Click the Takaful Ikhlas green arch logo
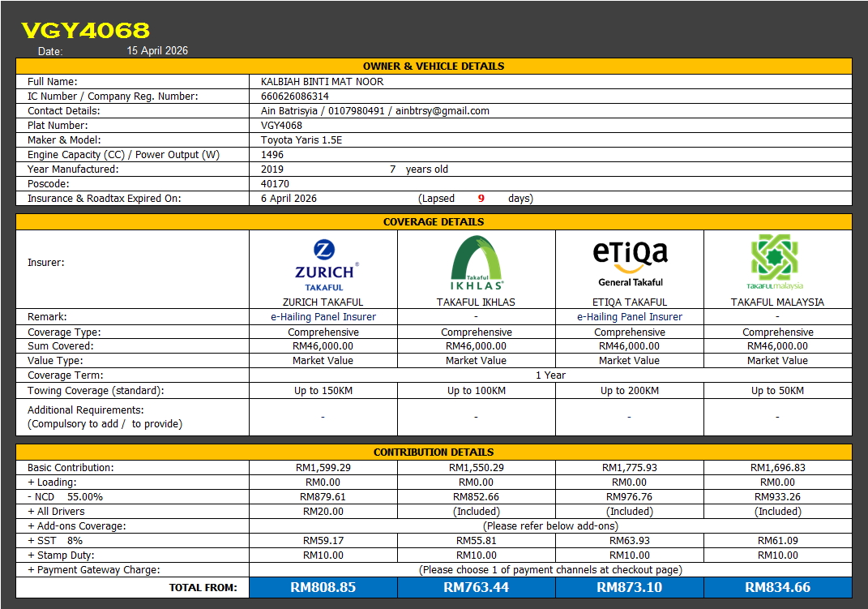Screen dimensions: 868x609 coord(477,263)
